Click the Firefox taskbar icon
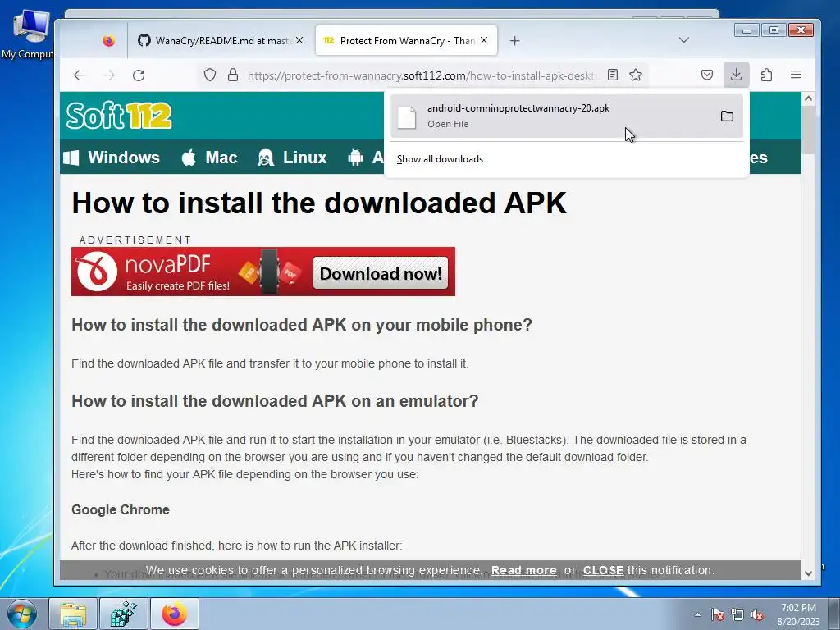 click(x=175, y=614)
